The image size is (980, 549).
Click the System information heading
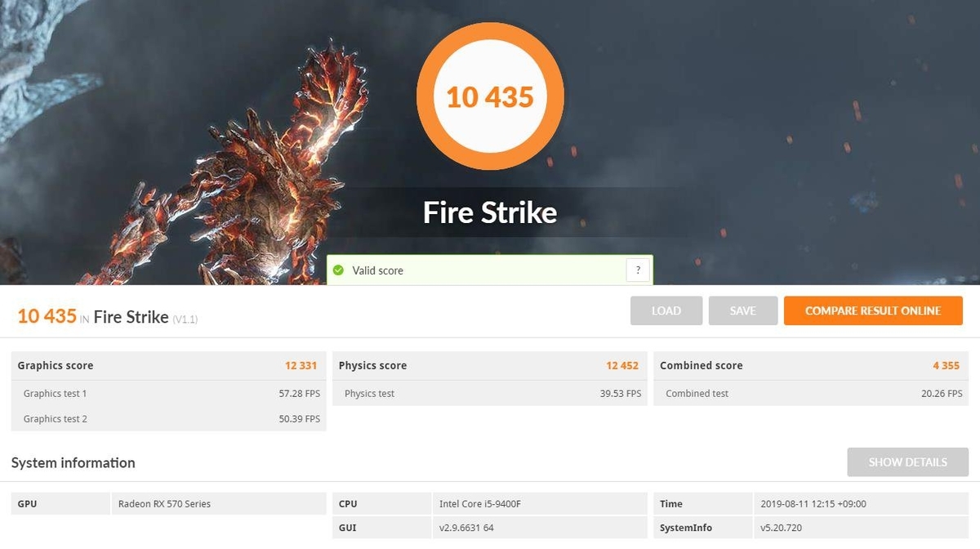(x=73, y=462)
